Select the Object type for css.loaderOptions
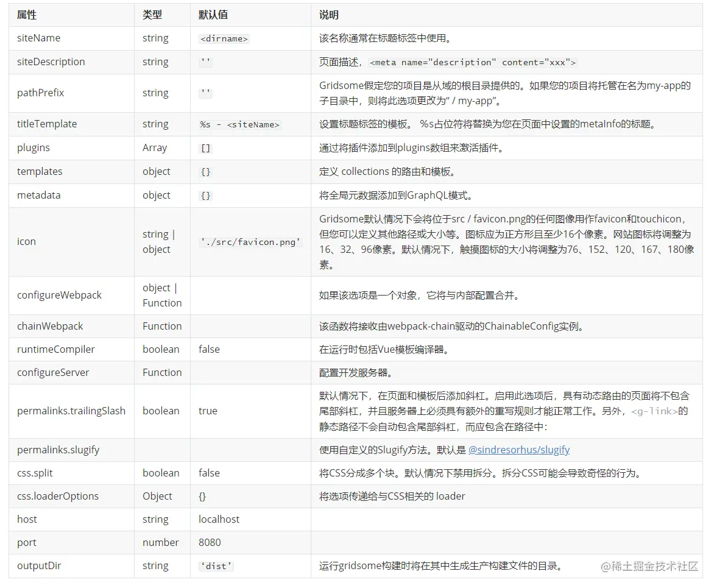This screenshot has height=588, width=714. (157, 497)
